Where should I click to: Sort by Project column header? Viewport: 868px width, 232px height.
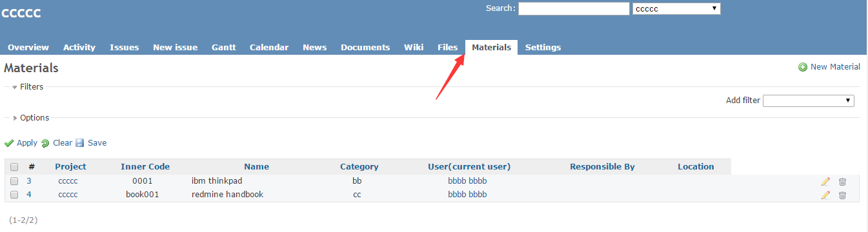tap(70, 167)
